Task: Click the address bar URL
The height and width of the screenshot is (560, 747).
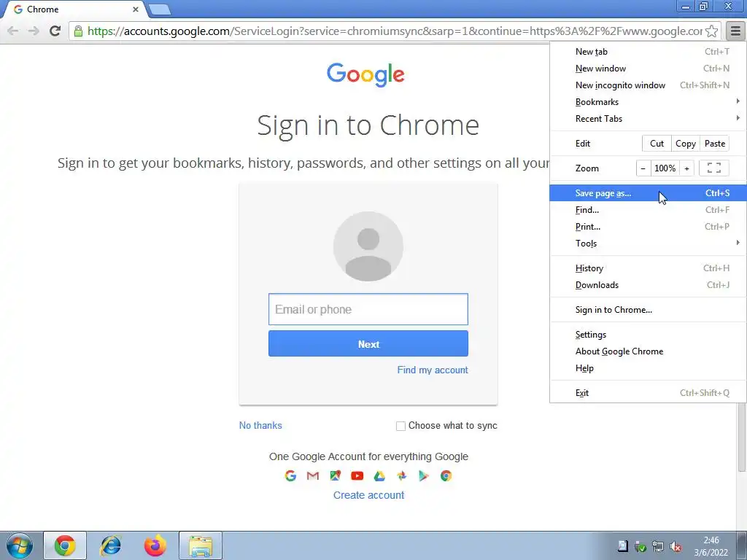Action: coord(395,31)
